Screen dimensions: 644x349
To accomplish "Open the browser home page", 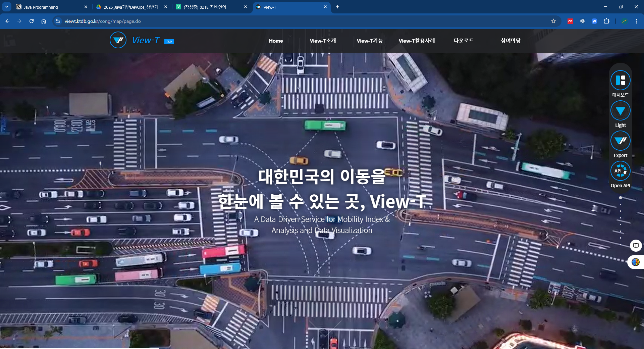I will click(44, 21).
